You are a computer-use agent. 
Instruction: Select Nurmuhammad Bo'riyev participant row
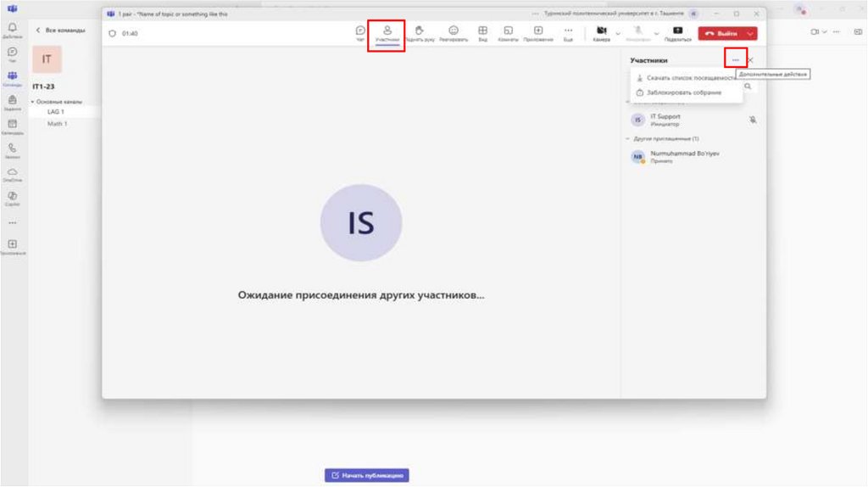click(x=693, y=157)
